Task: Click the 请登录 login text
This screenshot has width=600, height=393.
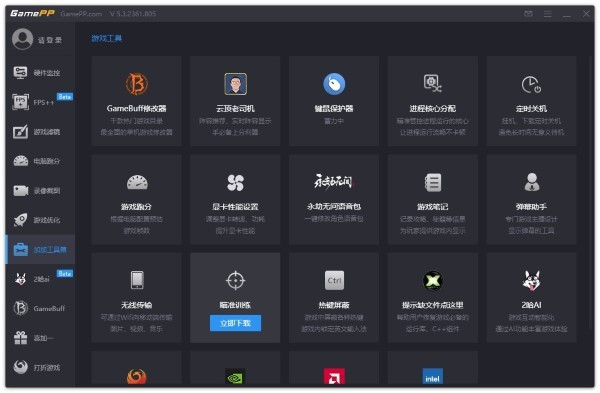Action: pos(49,40)
